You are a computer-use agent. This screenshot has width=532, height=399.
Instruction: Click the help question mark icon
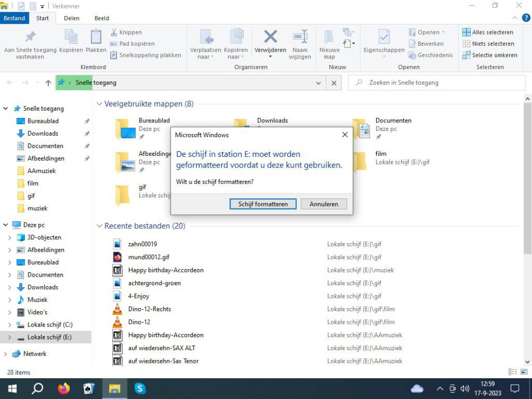[526, 18]
